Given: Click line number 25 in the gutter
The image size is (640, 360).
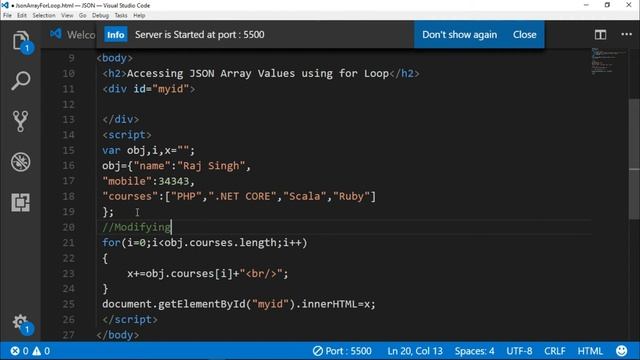Looking at the screenshot, I should click(69, 304).
